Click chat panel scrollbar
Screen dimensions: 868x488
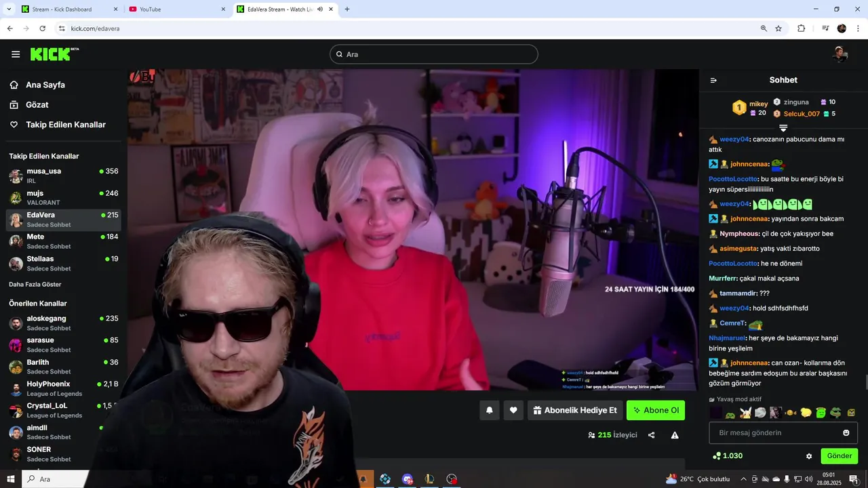[x=866, y=382]
